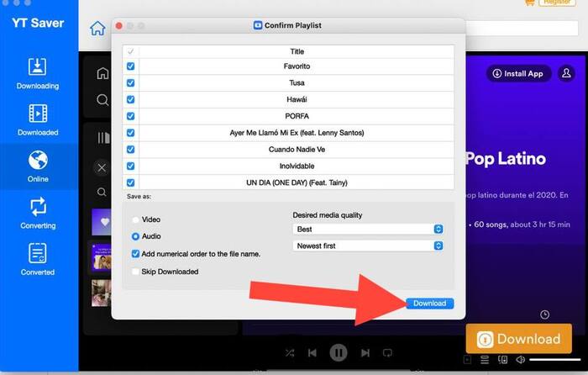Viewport: 588px width, 375px height.
Task: Uncheck the Inolvidable track checkbox
Action: pyautogui.click(x=130, y=166)
